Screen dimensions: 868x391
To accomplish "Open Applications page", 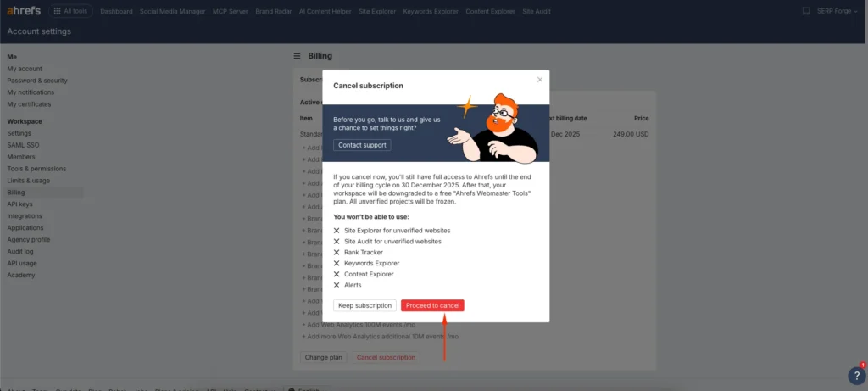I will pos(25,227).
